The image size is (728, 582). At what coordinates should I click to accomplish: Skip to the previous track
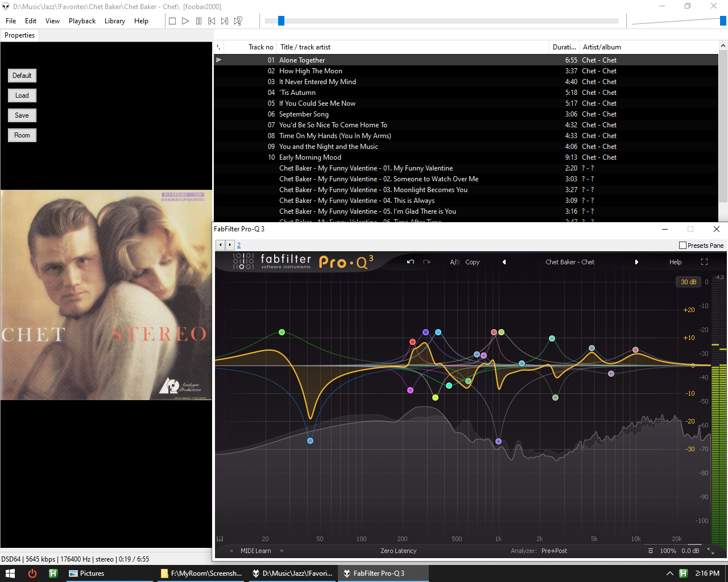pos(212,21)
